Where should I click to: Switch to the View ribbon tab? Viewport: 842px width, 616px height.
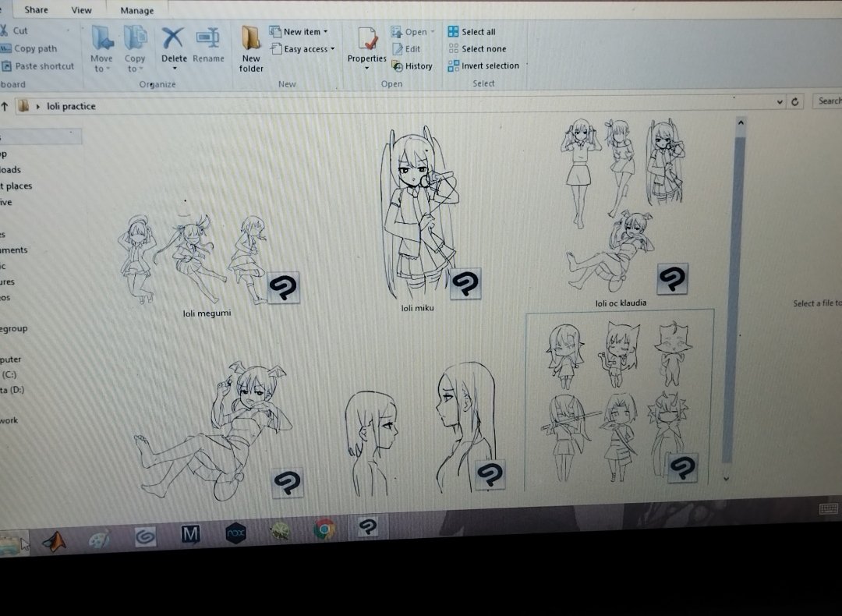[81, 9]
